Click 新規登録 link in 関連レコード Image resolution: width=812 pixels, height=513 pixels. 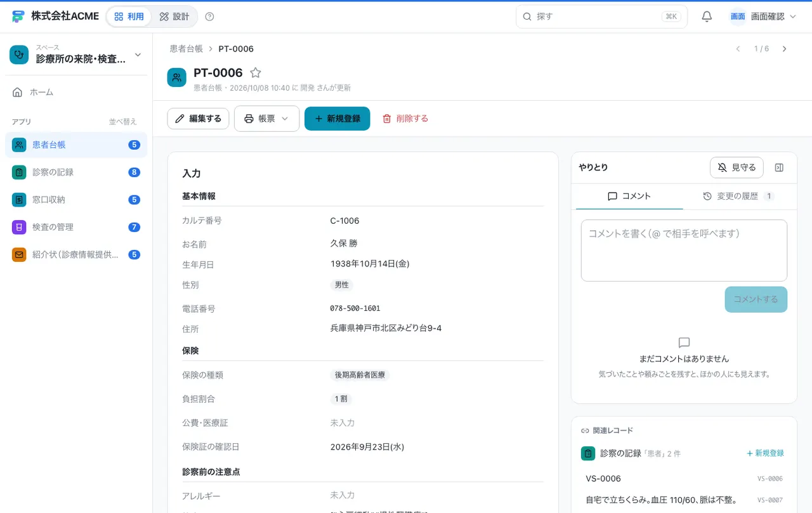pos(765,453)
